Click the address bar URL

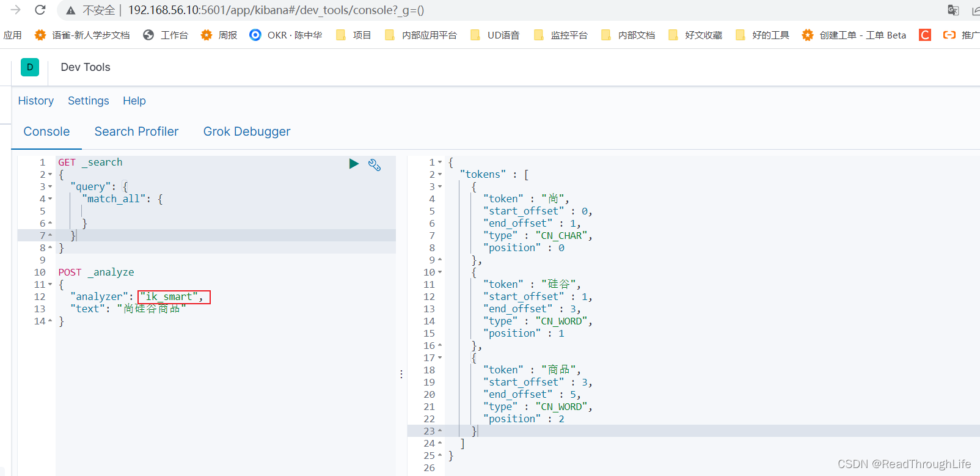pyautogui.click(x=276, y=10)
